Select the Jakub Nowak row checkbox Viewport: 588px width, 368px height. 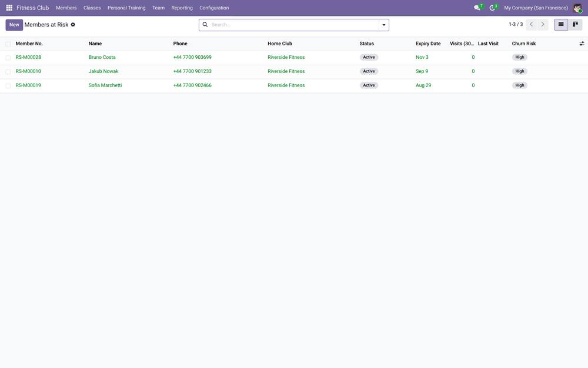[8, 71]
